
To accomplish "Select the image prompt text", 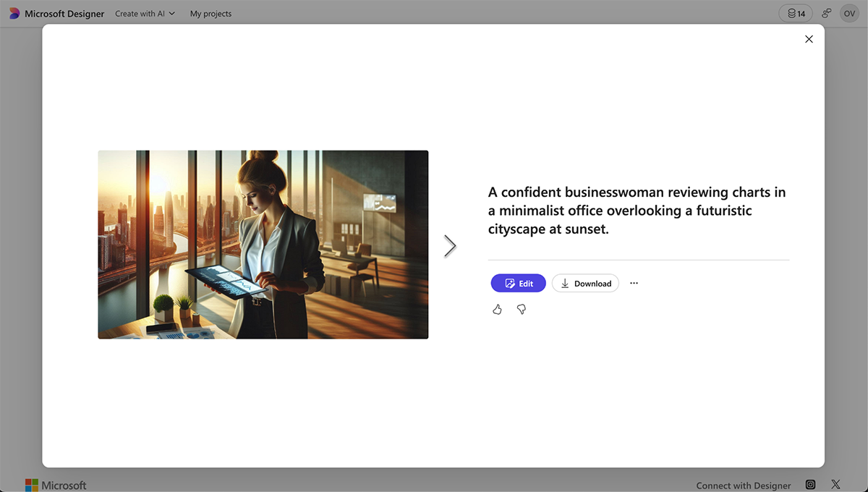I will coord(638,210).
